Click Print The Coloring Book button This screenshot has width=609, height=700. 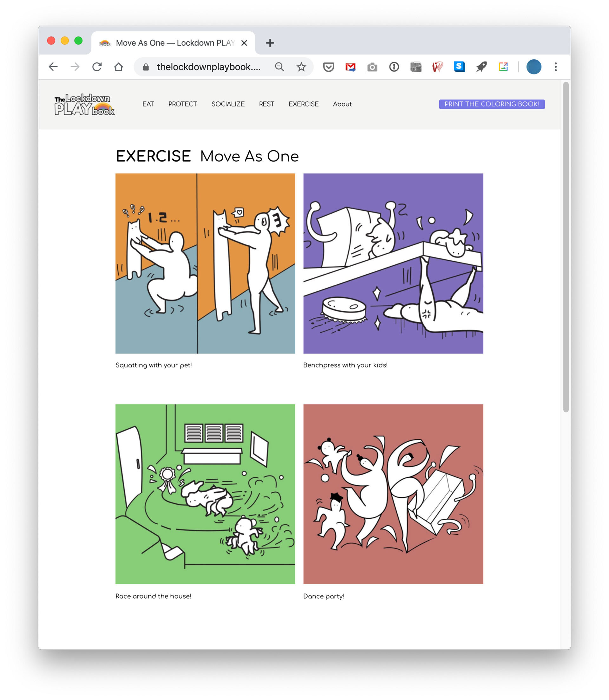pos(491,104)
